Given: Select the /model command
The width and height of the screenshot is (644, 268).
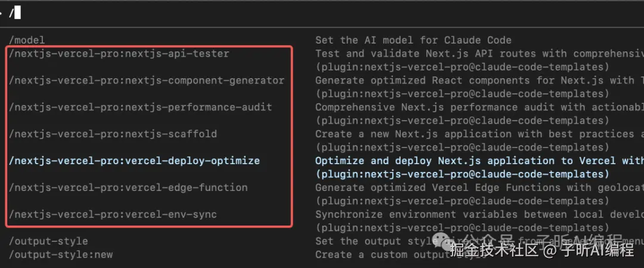Looking at the screenshot, I should (27, 40).
